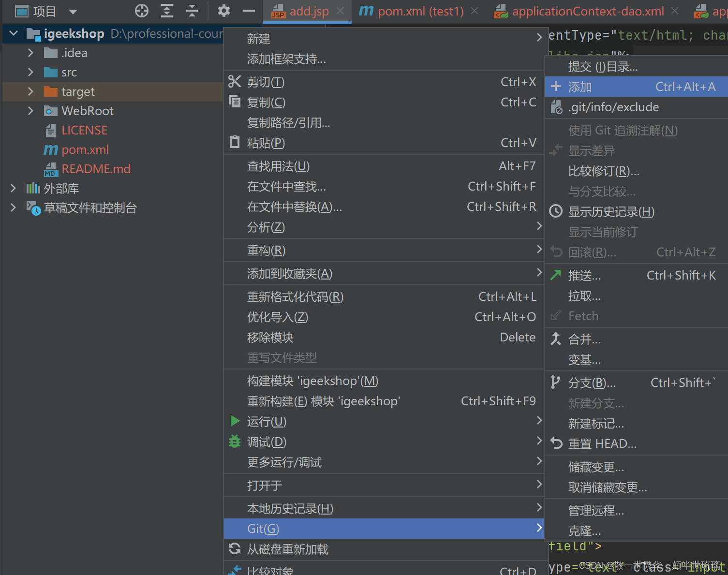Choose 克隆... in Git submenu
The image size is (728, 575).
[x=637, y=531]
